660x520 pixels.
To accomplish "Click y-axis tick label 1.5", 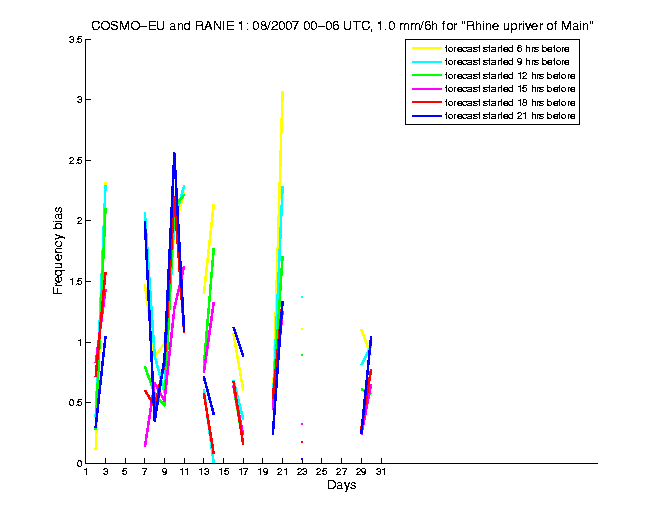I will coord(75,281).
